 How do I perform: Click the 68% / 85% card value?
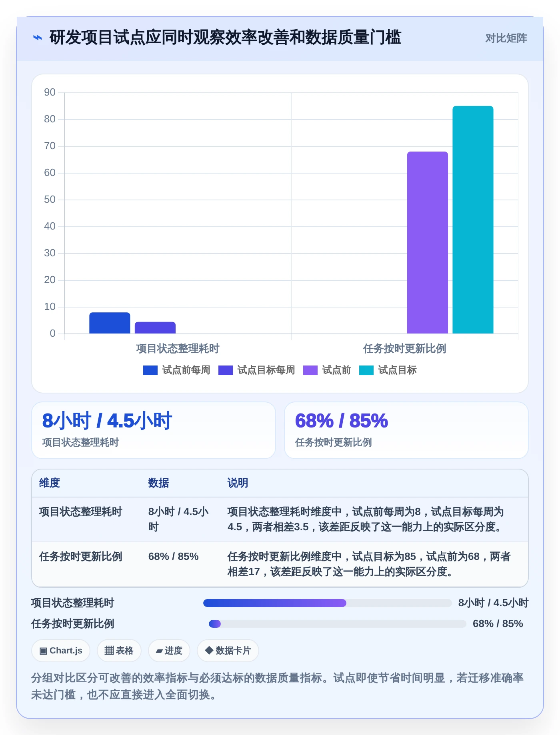pyautogui.click(x=342, y=421)
